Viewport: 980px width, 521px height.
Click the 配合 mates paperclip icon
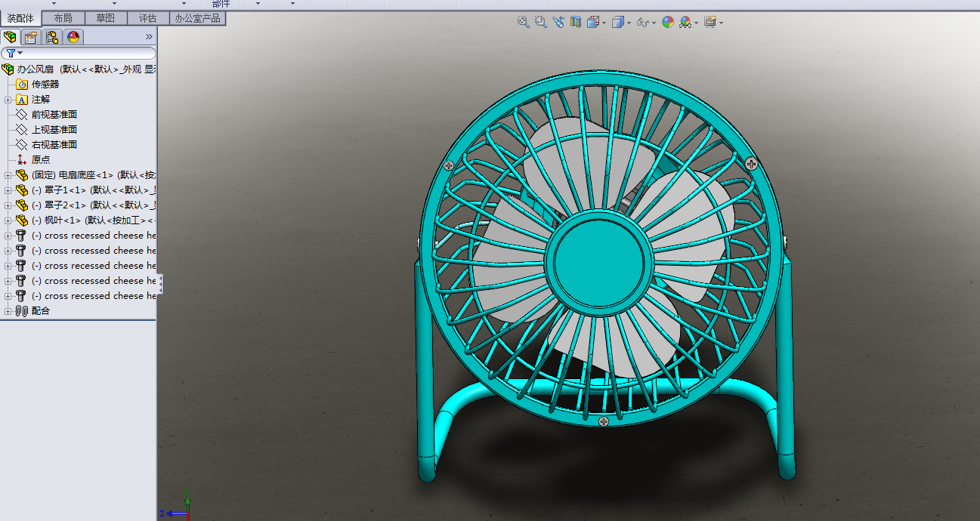(x=22, y=311)
